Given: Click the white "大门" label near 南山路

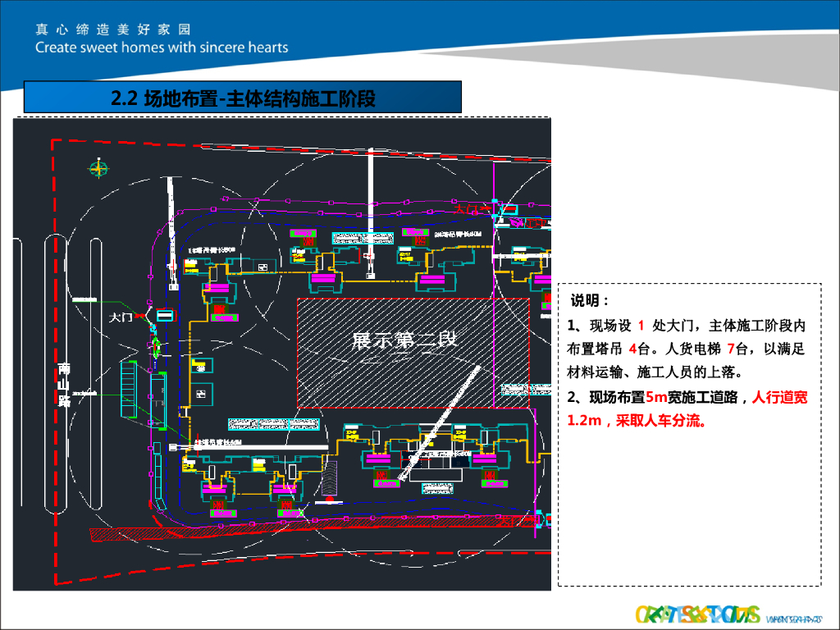Looking at the screenshot, I should click(121, 317).
